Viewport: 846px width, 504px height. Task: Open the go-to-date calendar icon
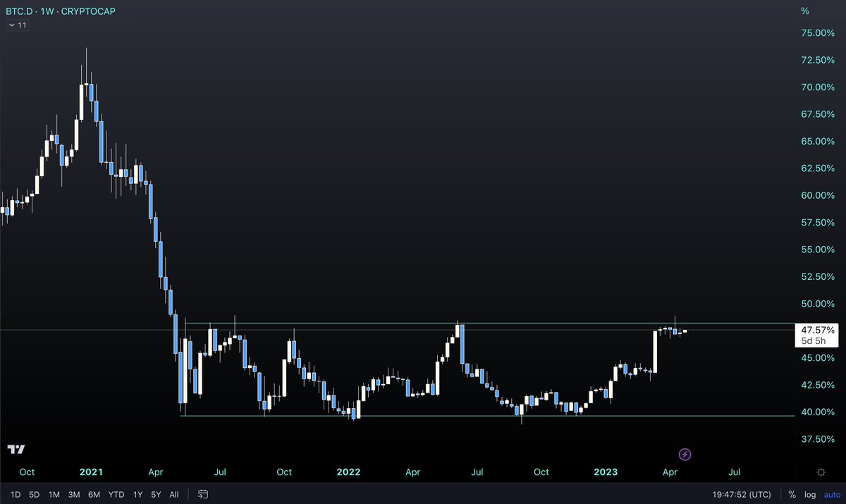[203, 494]
